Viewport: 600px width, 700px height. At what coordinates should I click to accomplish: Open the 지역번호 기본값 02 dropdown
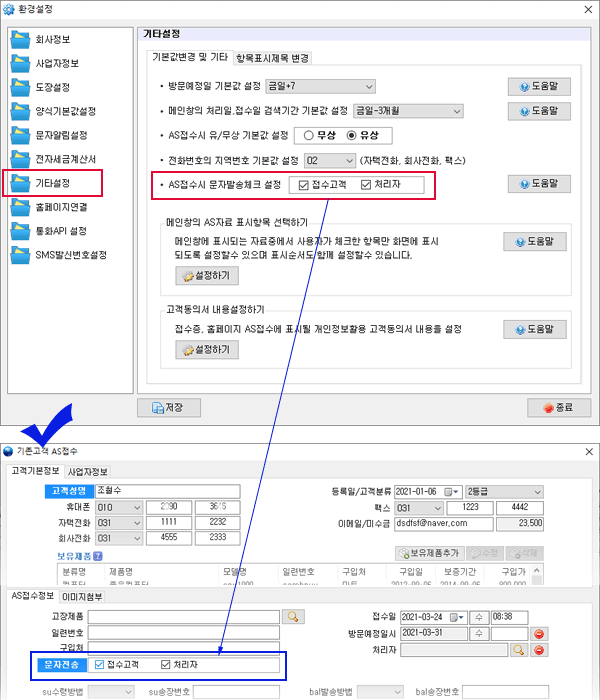tap(330, 161)
